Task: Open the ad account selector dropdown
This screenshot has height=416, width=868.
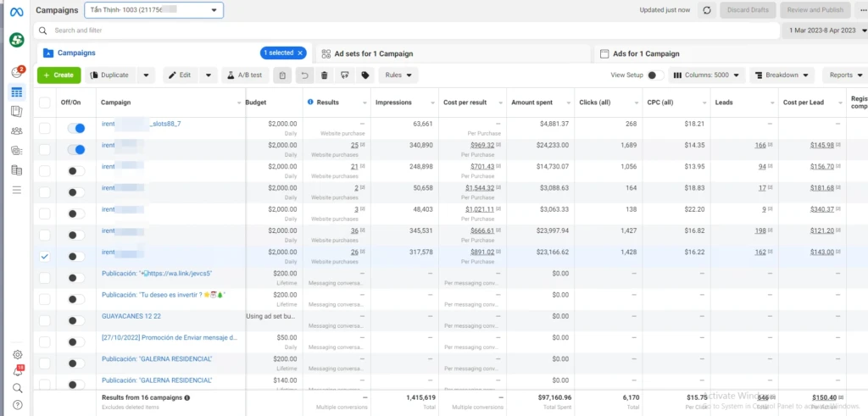Action: (154, 10)
